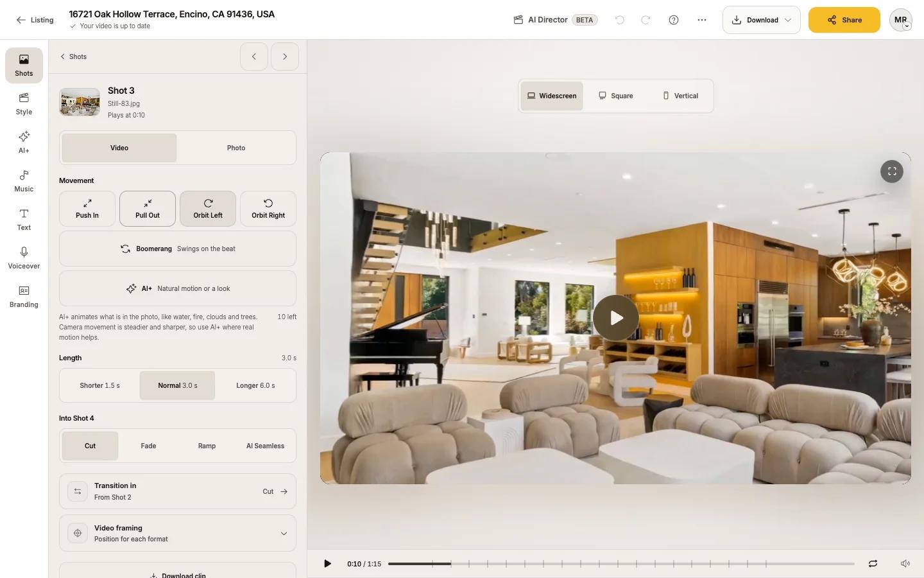Open the Style sidebar panel
The image size is (924, 578).
[24, 104]
